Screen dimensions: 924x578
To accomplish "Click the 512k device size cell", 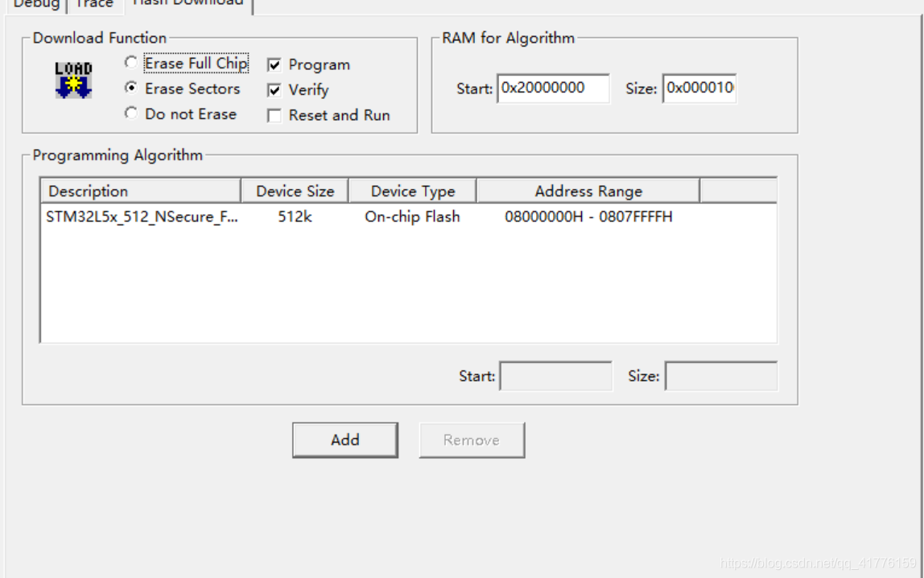I will click(295, 217).
